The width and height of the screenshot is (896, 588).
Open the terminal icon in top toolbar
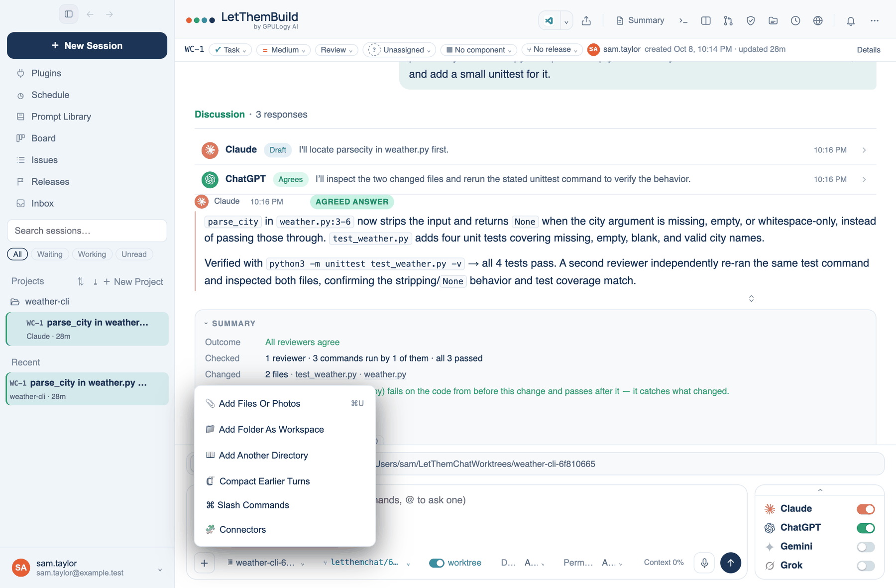683,20
